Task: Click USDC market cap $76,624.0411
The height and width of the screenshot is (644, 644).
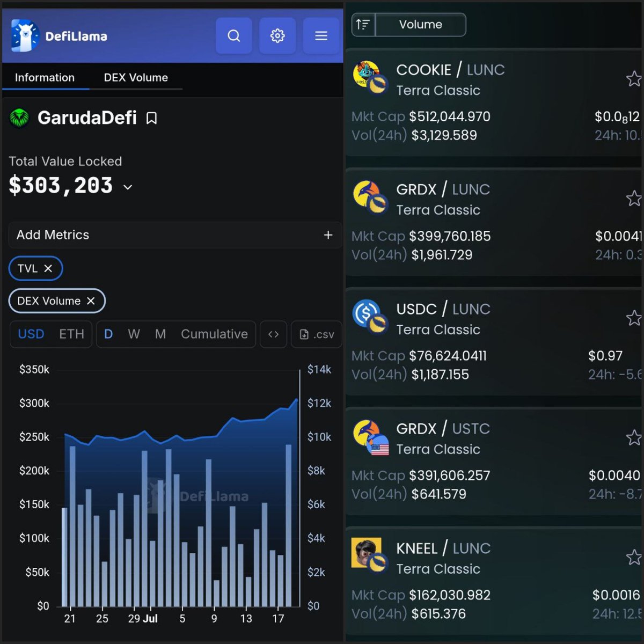Action: pos(448,356)
